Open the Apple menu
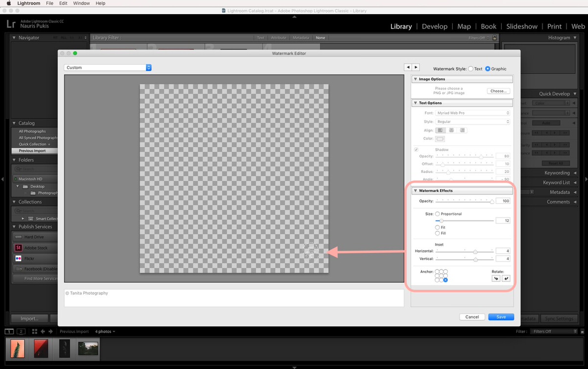The height and width of the screenshot is (369, 588). click(x=8, y=3)
